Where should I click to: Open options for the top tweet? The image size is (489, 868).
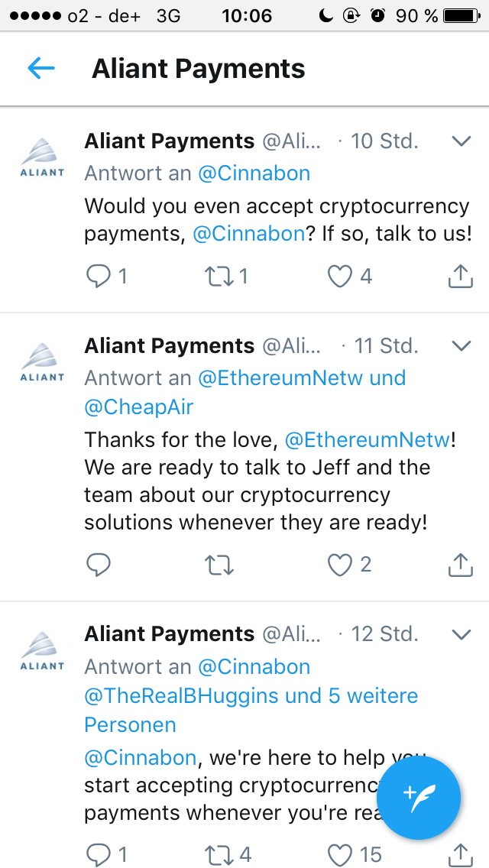pyautogui.click(x=461, y=141)
